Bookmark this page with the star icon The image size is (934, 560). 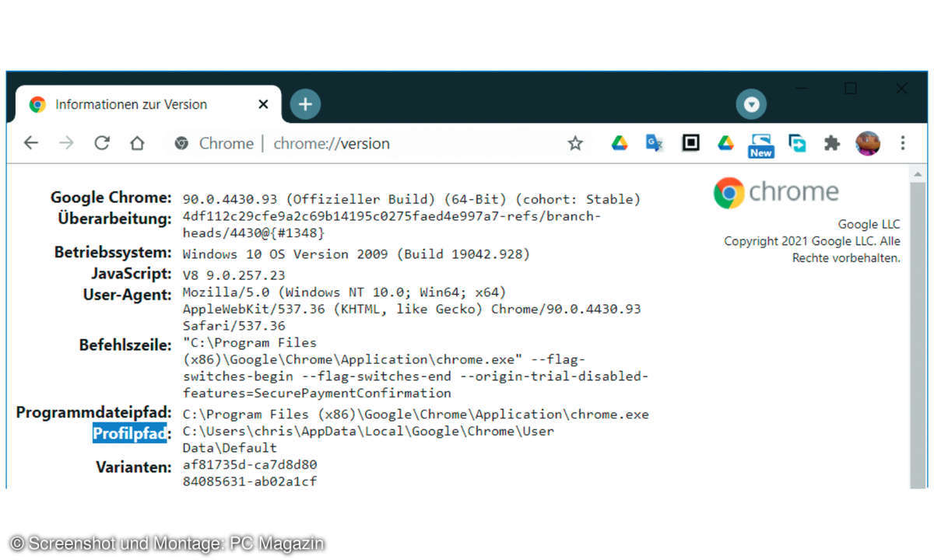coord(575,143)
